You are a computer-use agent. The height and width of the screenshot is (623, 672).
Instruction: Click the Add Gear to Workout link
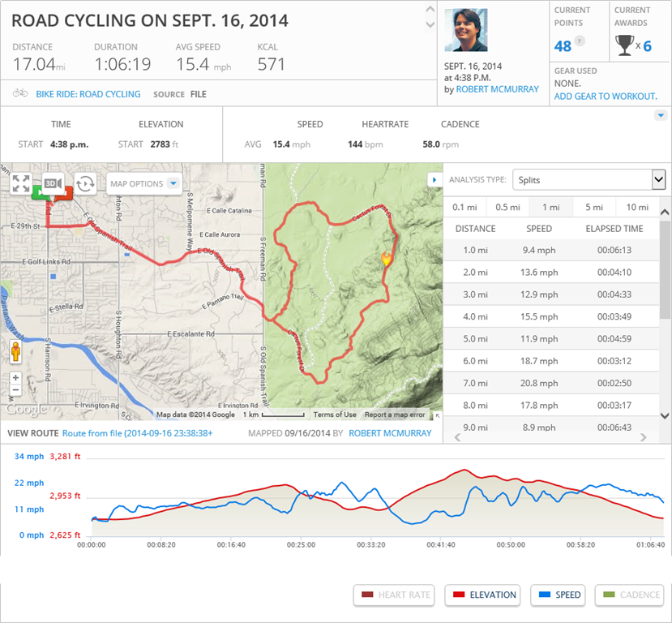[x=605, y=97]
